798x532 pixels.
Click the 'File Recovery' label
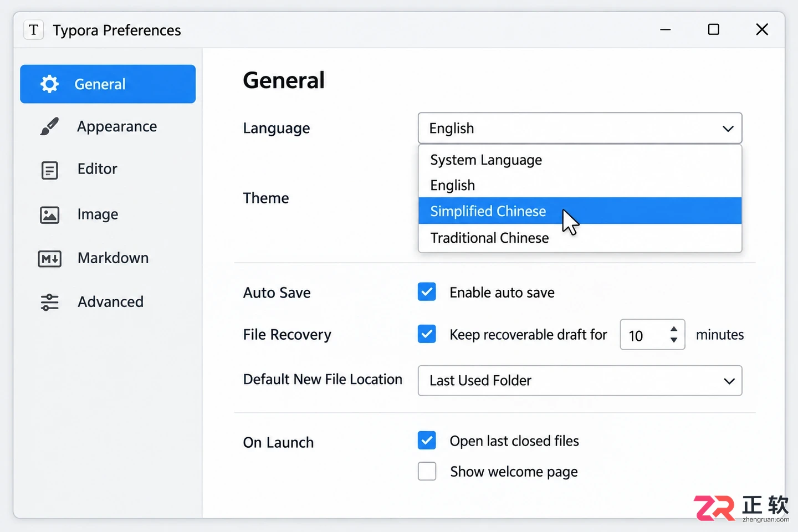[287, 335]
